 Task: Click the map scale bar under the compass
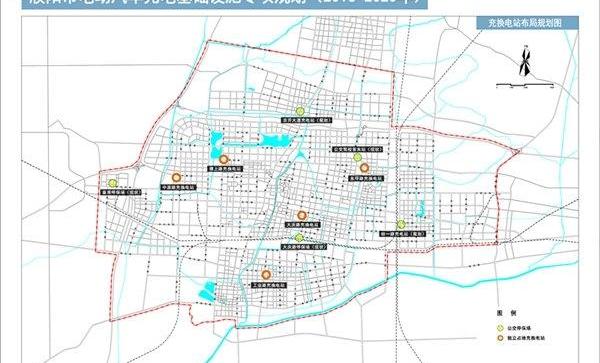point(525,85)
